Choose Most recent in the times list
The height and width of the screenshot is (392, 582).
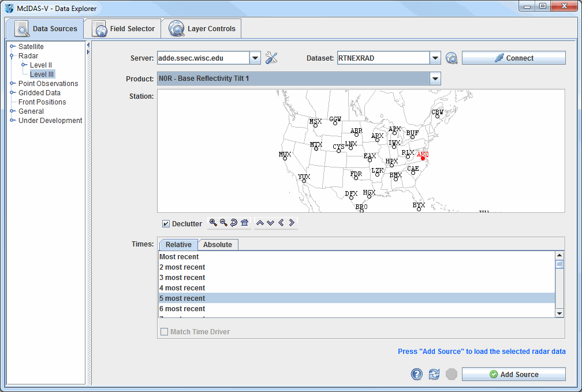(x=357, y=256)
